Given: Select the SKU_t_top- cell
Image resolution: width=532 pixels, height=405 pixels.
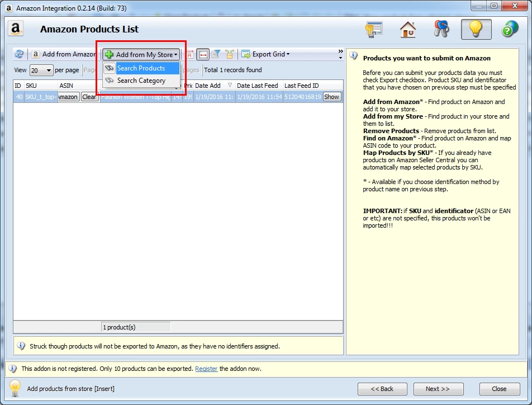Looking at the screenshot, I should pyautogui.click(x=41, y=97).
